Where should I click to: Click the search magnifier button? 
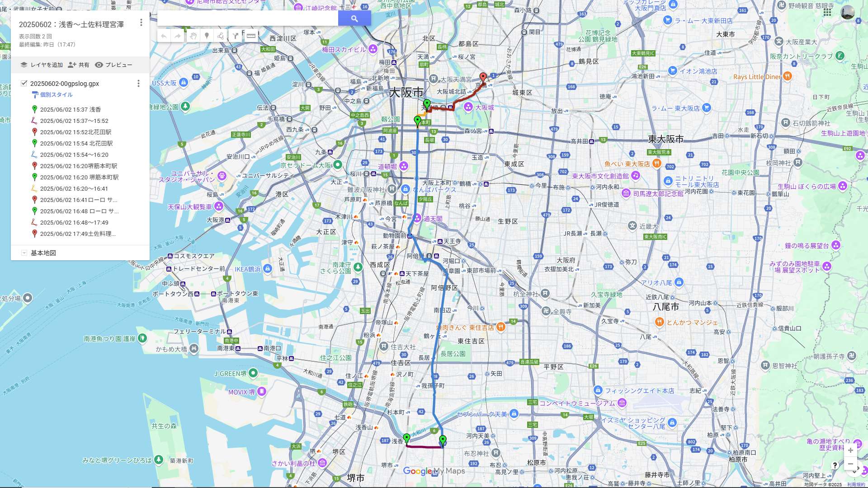tap(354, 19)
